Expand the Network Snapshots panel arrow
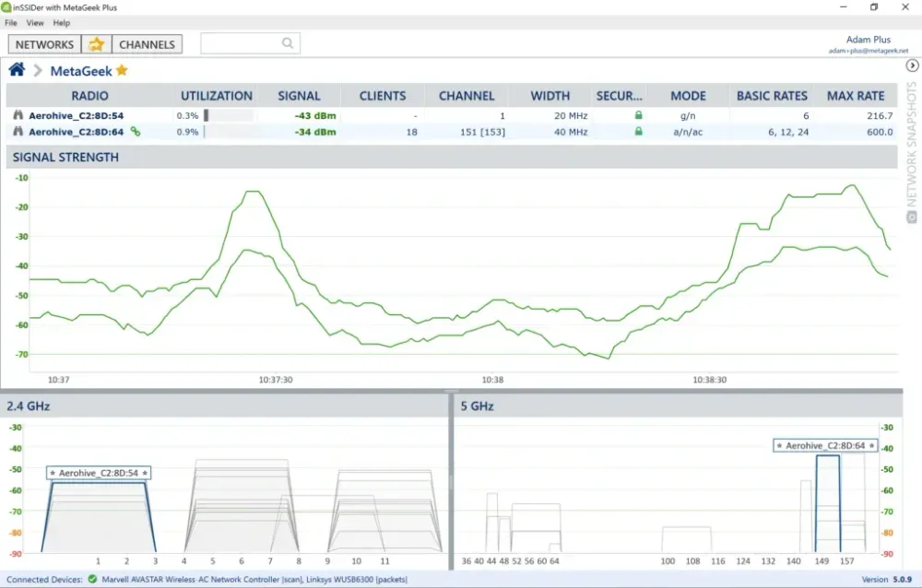The image size is (922, 588). [913, 65]
